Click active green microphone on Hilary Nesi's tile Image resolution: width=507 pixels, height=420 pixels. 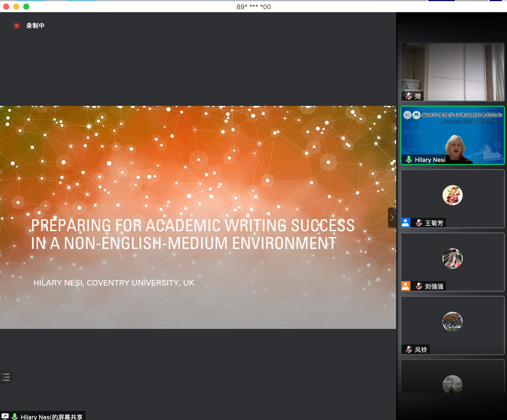click(x=409, y=159)
